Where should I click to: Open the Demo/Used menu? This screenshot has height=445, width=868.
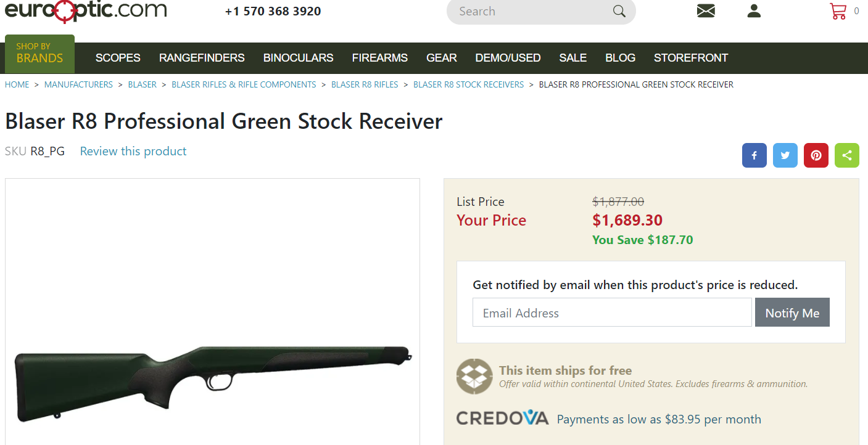point(508,58)
